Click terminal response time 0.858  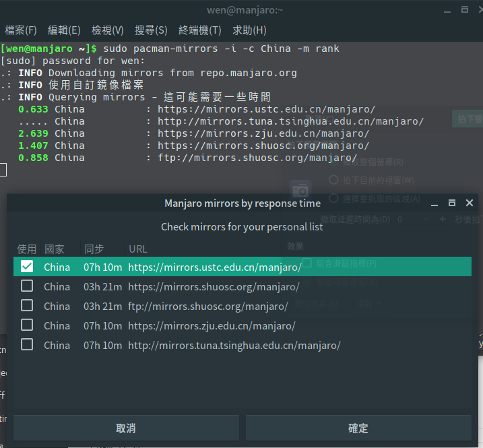coord(33,158)
